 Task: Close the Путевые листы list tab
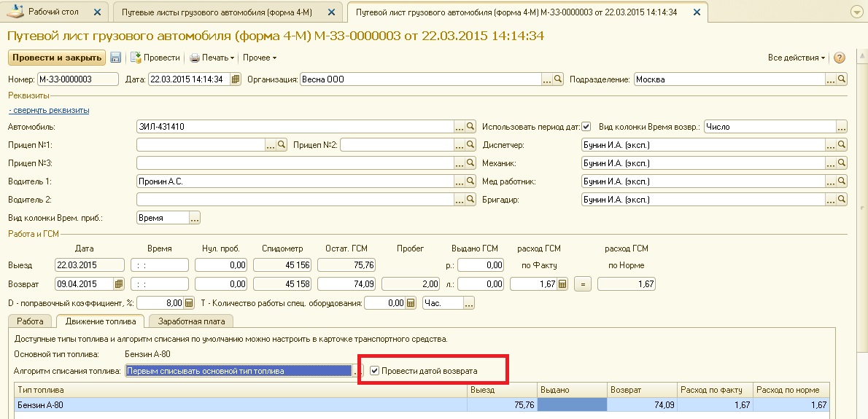(332, 12)
